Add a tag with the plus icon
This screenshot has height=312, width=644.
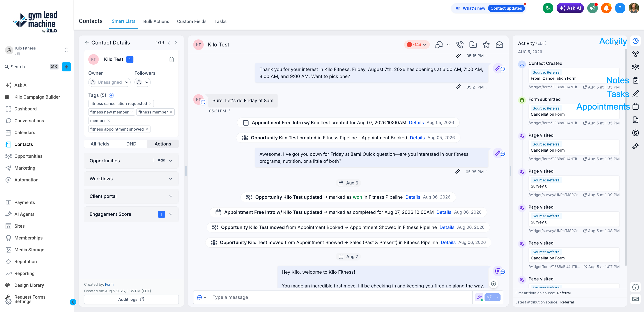[111, 95]
